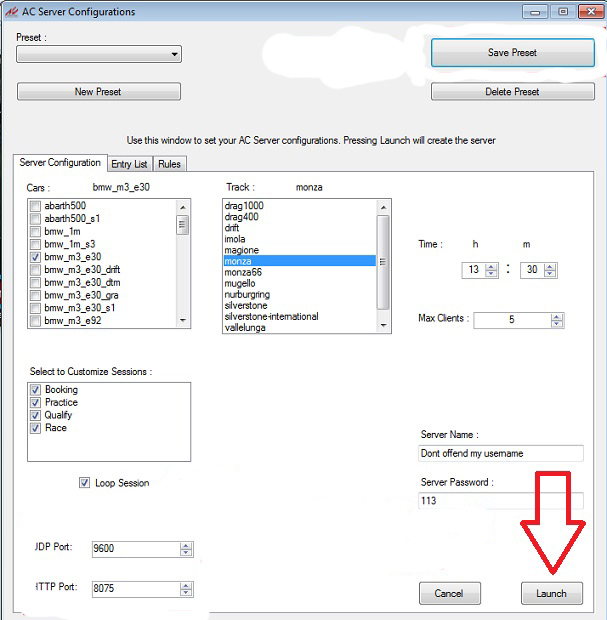Click the Server Name text field
The width and height of the screenshot is (607, 620).
coord(500,453)
